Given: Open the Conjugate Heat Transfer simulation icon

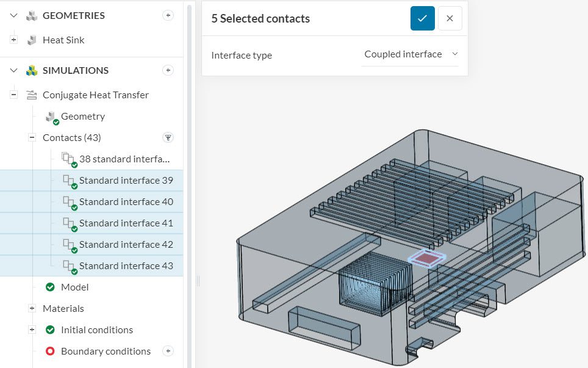Looking at the screenshot, I should (x=30, y=95).
